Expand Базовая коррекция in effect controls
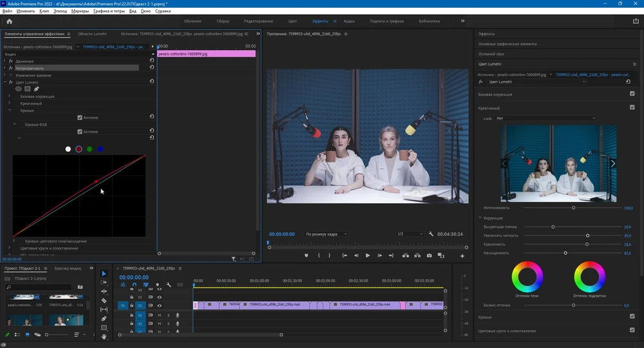Viewport: 644px width, 348px height. (10, 96)
